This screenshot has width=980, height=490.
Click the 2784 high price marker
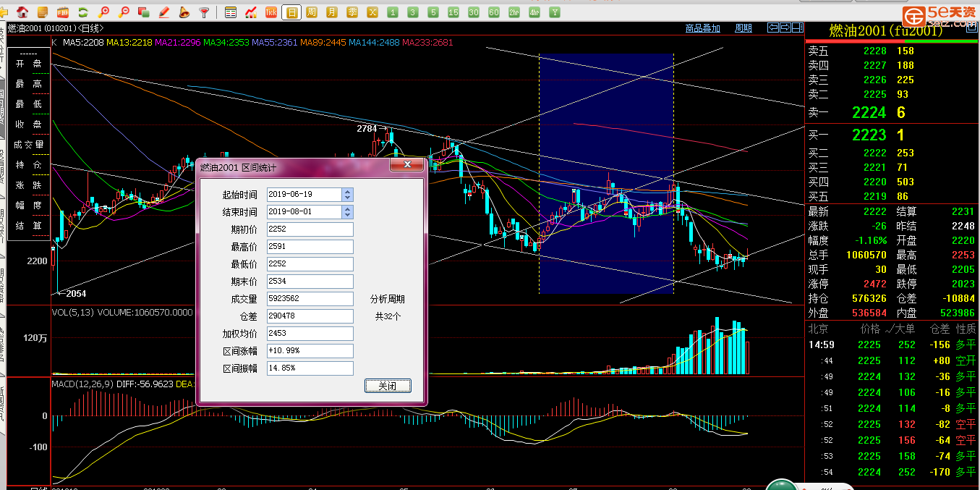click(x=367, y=129)
